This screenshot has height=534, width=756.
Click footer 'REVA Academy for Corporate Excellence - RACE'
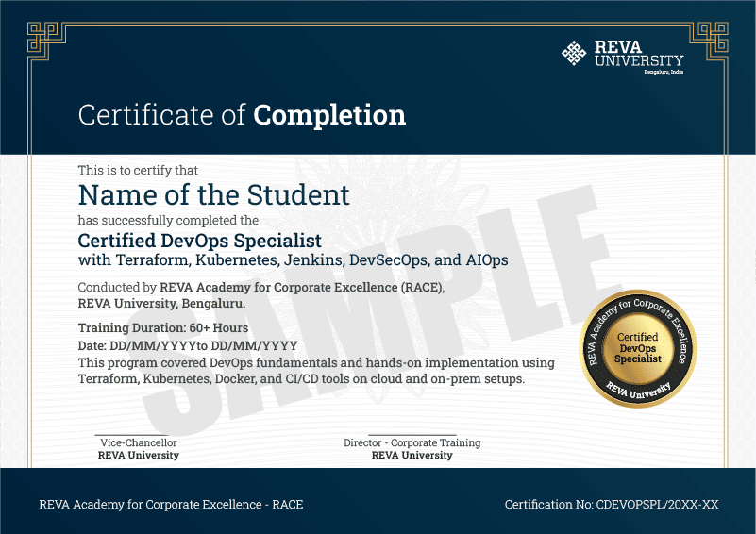(x=171, y=505)
